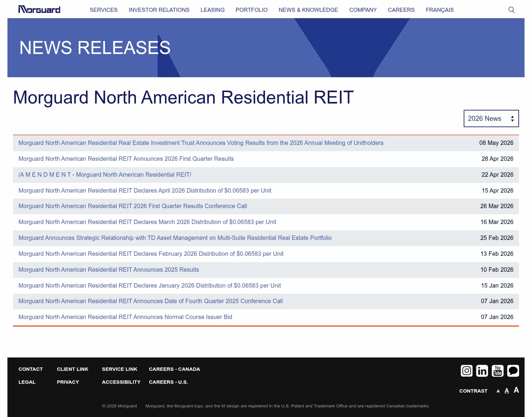Open the Normal Course Issuer Bid release
532x417 pixels.
(x=125, y=317)
